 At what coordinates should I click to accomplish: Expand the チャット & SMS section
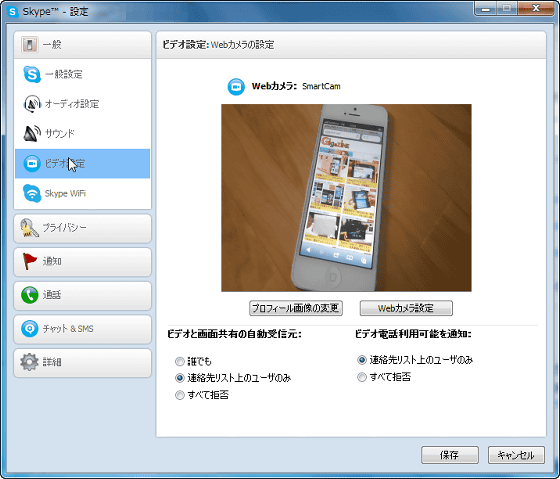82,329
